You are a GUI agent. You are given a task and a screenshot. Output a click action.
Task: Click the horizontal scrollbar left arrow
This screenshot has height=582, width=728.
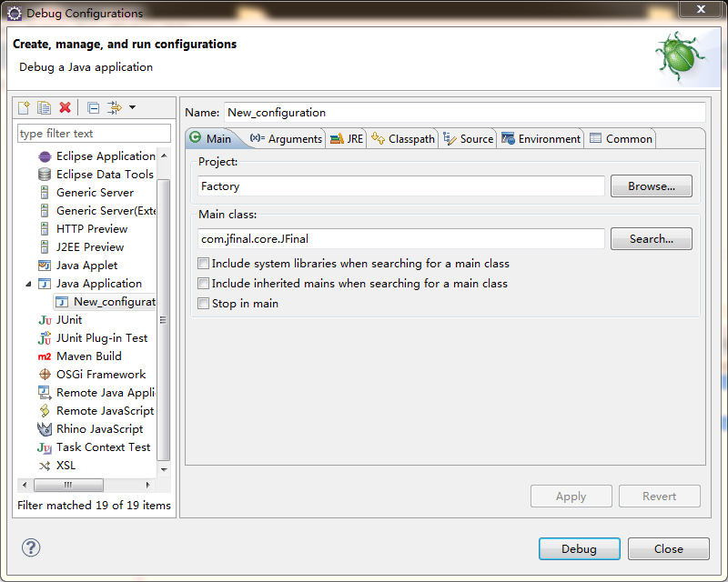point(25,485)
